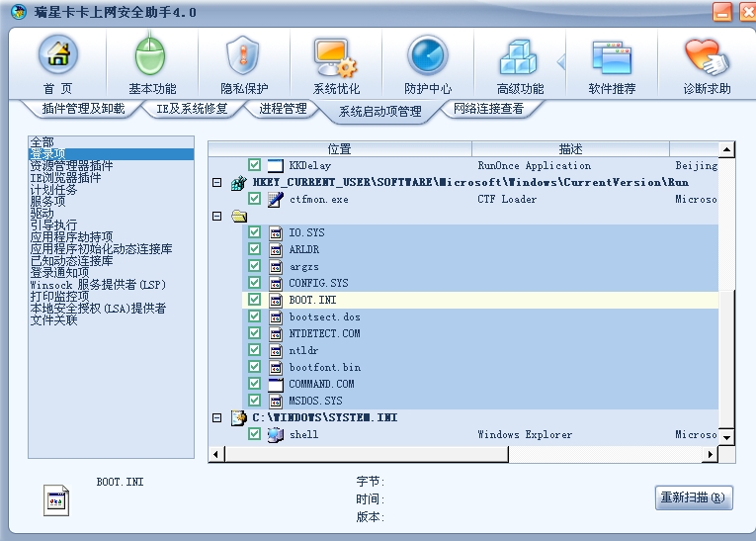The width and height of the screenshot is (756, 541).
Task: Toggle the argzs checkbox
Action: tap(254, 265)
